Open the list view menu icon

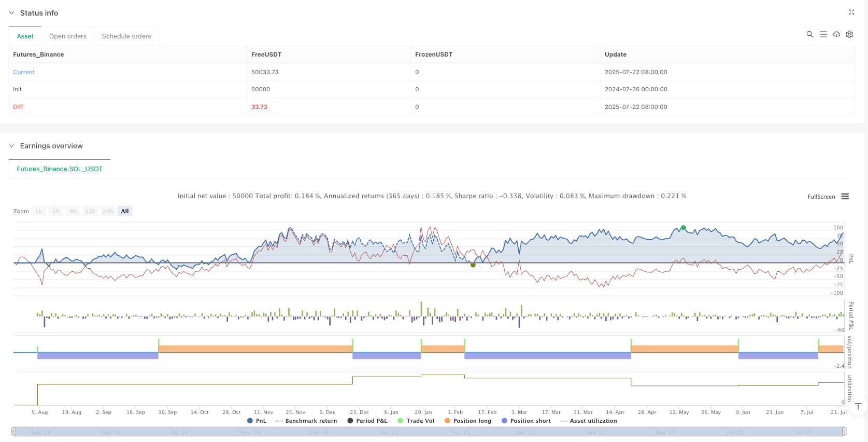pos(823,34)
